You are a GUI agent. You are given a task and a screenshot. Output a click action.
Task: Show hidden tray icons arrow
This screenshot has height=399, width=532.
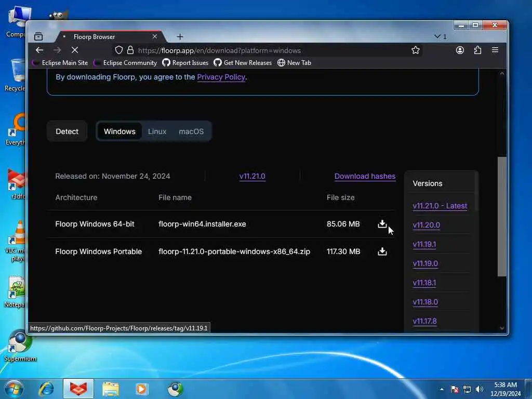pos(442,389)
